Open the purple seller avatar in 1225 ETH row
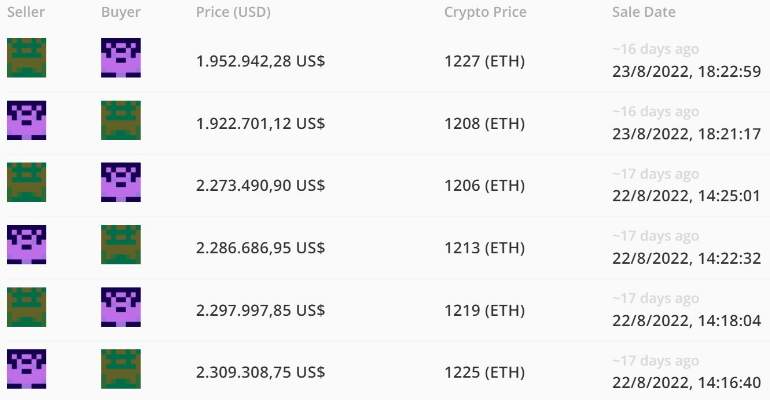Screen dimensions: 770x400 [x=27, y=369]
